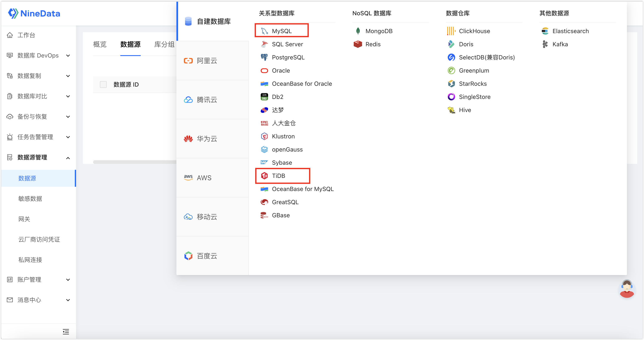Click the Redis red cube icon
The height and width of the screenshot is (340, 644).
click(358, 44)
